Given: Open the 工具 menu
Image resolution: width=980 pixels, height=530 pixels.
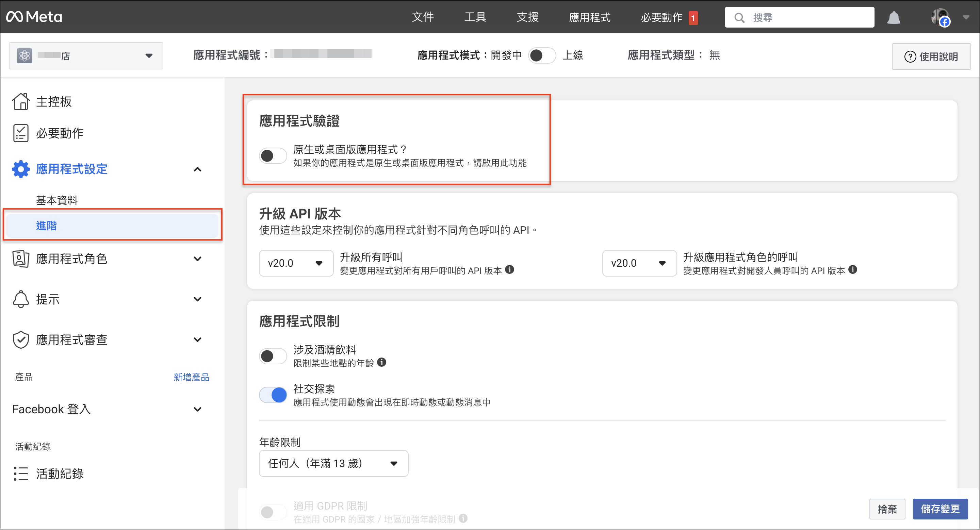Looking at the screenshot, I should (475, 17).
